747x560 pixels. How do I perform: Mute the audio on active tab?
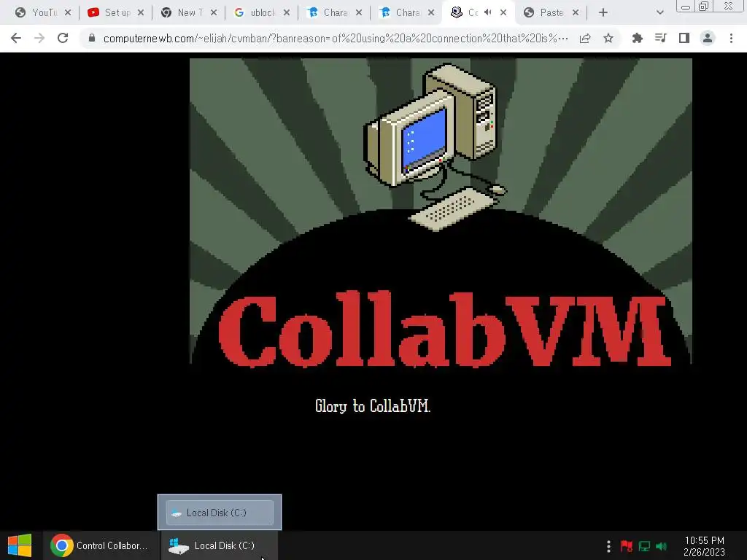click(488, 12)
